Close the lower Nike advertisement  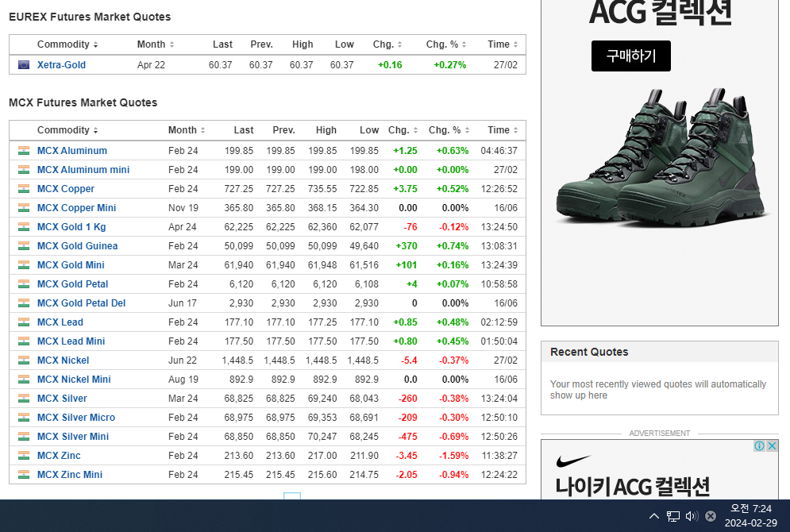pos(772,446)
